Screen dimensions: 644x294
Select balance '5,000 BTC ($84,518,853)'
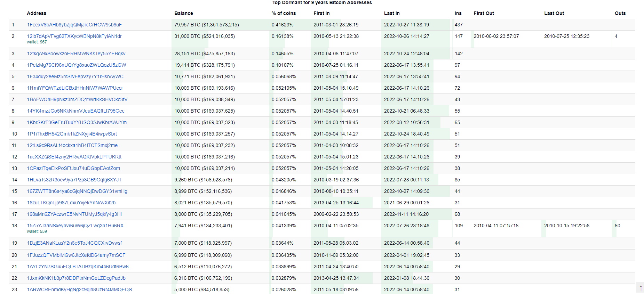[202, 289]
